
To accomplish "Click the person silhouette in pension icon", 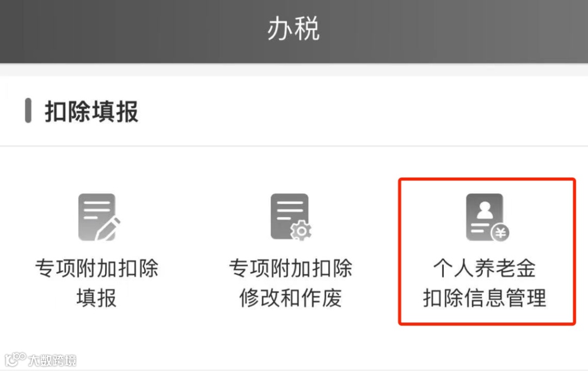I will coord(485,210).
